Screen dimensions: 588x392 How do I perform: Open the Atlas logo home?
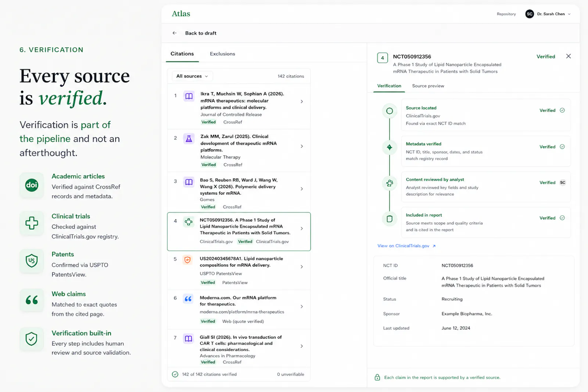pyautogui.click(x=181, y=14)
